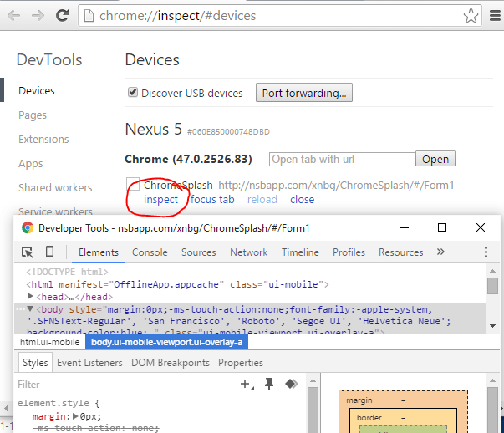Click the Chrome logo in DevTools title bar
Screen dimensions: 504x433
(x=28, y=227)
